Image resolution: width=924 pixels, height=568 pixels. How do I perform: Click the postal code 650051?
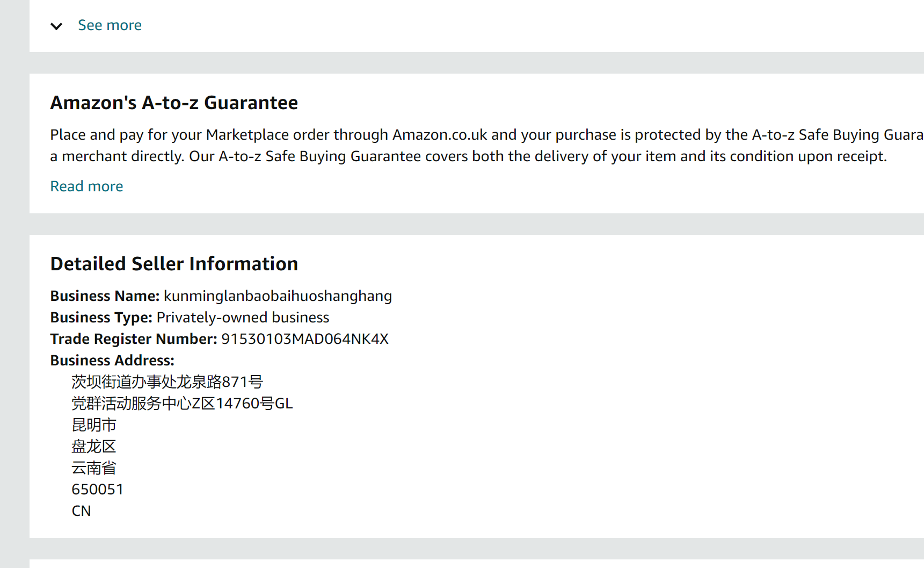[98, 490]
